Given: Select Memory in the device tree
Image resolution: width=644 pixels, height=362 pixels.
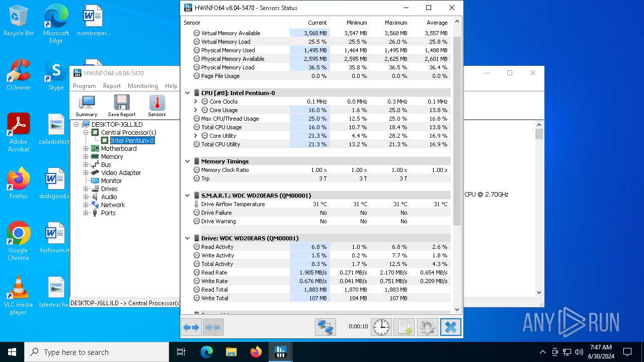Looking at the screenshot, I should click(112, 157).
